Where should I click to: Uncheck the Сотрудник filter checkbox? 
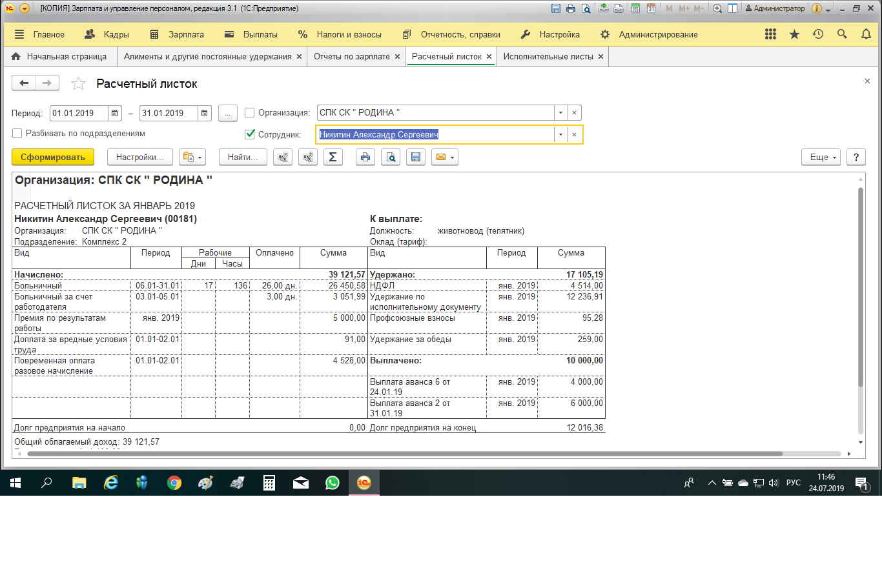point(250,134)
